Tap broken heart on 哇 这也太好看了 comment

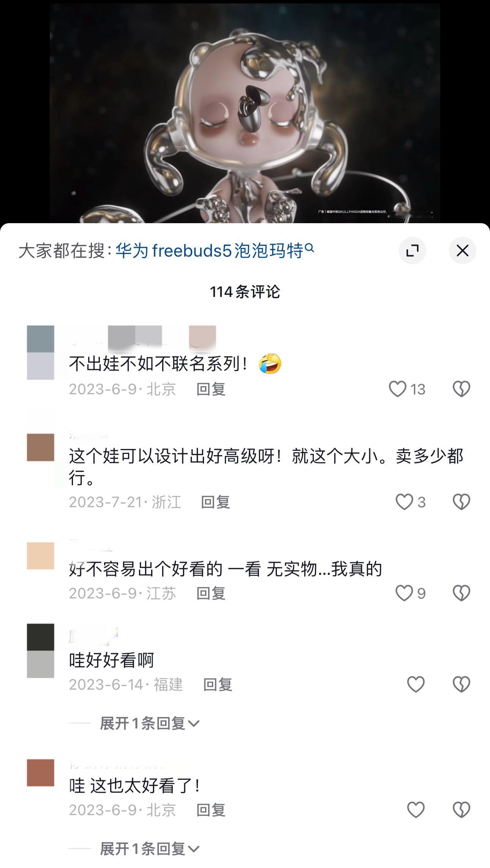pos(462,810)
